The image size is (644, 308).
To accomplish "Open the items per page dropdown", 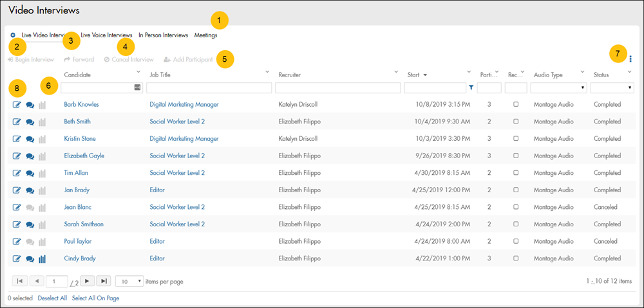I will [129, 281].
